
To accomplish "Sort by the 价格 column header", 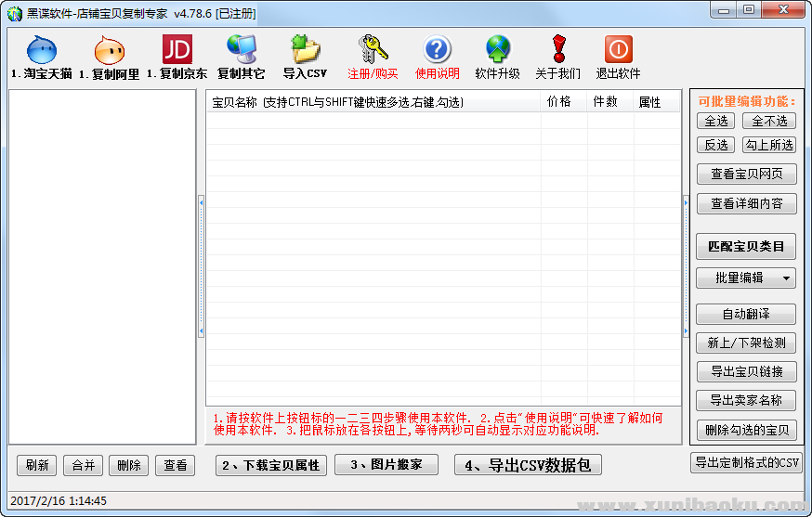I will pyautogui.click(x=559, y=102).
